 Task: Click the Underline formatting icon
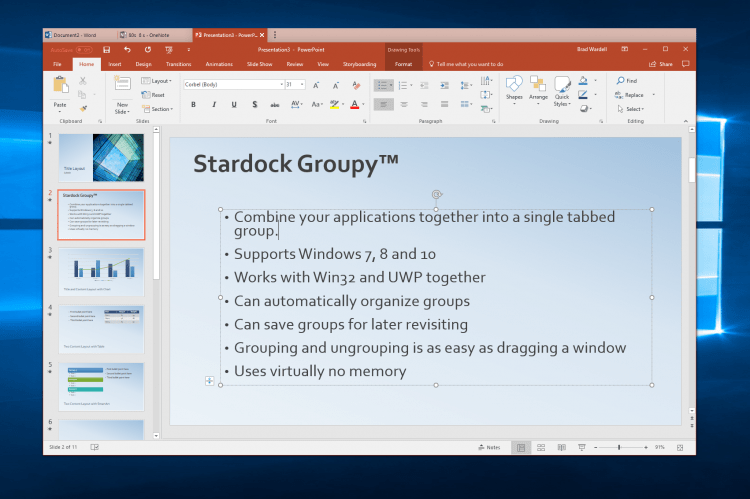click(x=234, y=104)
